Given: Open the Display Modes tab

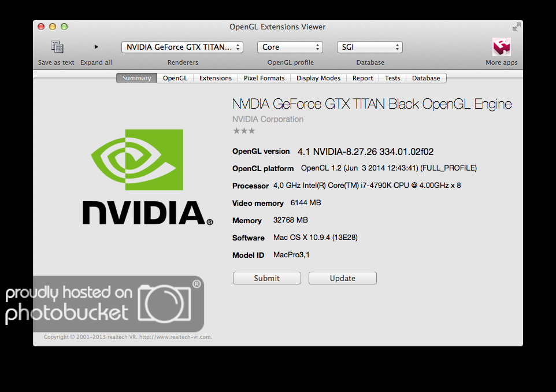Looking at the screenshot, I should 318,78.
